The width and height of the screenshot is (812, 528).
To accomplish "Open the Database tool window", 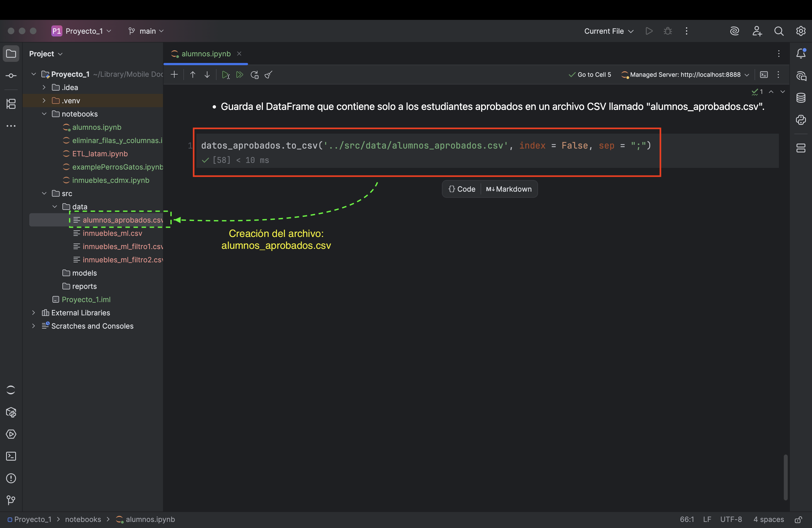I will 801,98.
